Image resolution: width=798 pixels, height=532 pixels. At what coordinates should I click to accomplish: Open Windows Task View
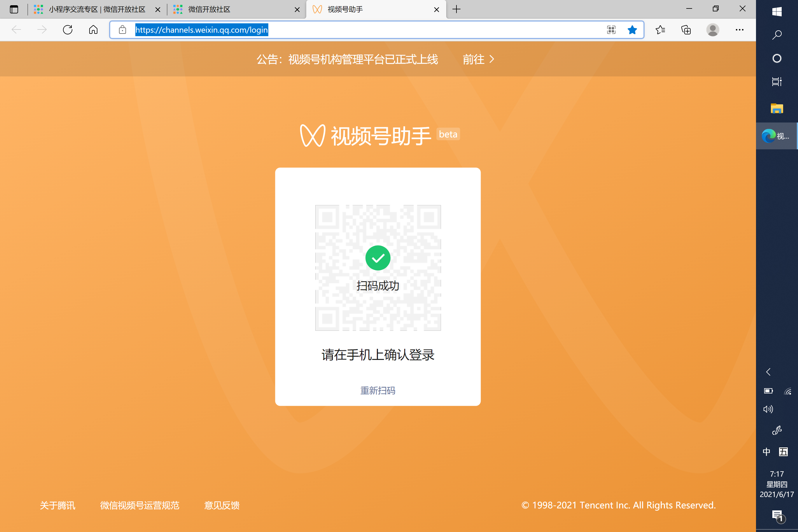click(777, 81)
